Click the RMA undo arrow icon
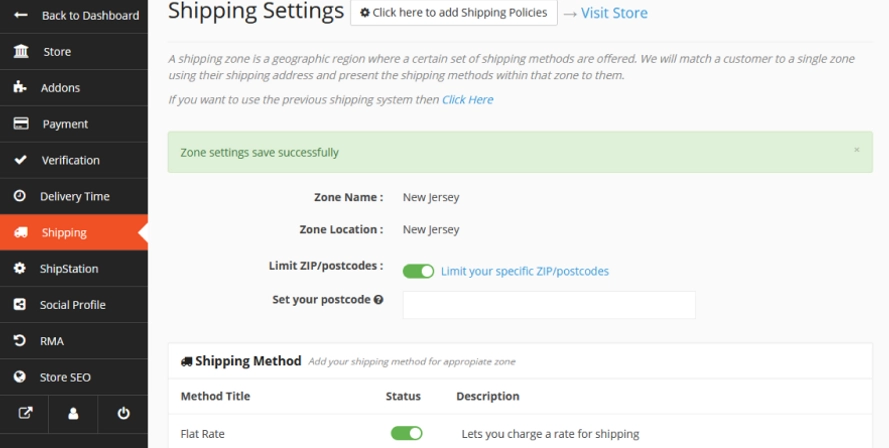Viewport: 889px width, 448px height. click(x=19, y=340)
